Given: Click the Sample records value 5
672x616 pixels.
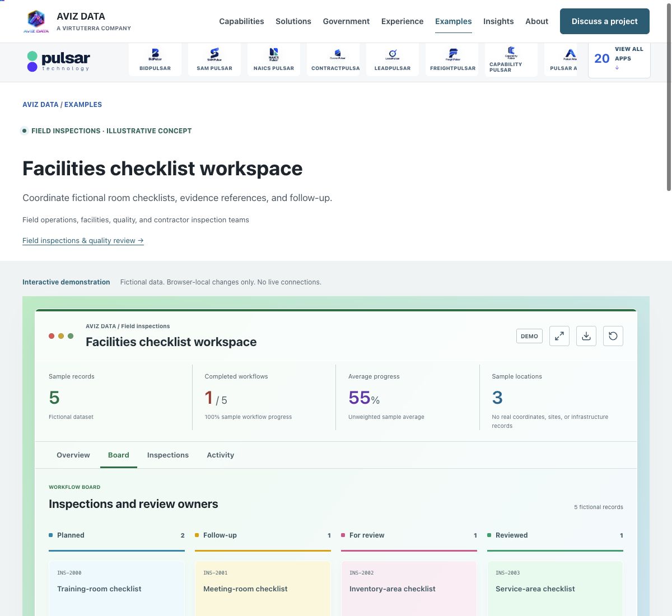Looking at the screenshot, I should click(54, 398).
